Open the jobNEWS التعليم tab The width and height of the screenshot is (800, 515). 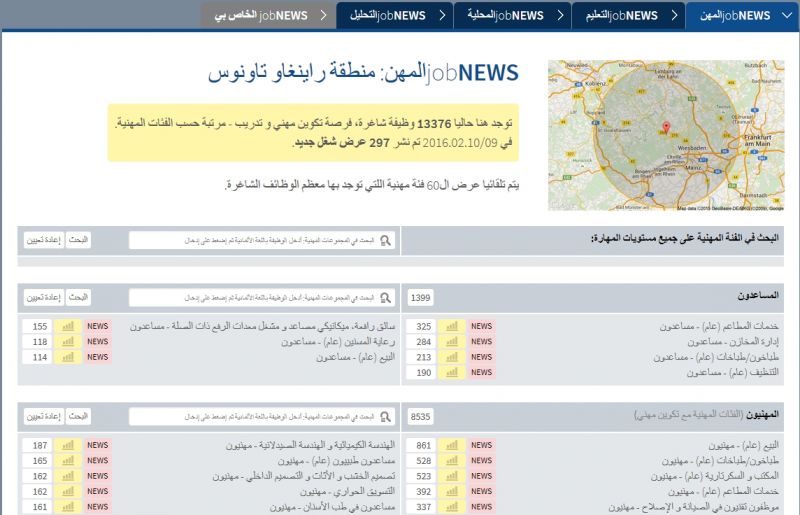coord(629,15)
